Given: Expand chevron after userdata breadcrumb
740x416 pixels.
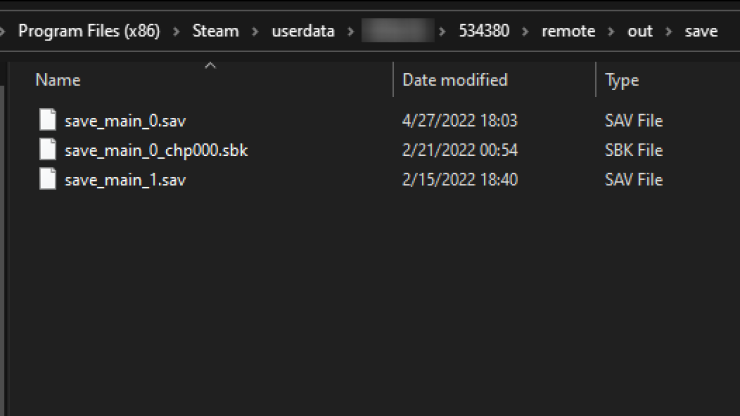Looking at the screenshot, I should [x=351, y=32].
